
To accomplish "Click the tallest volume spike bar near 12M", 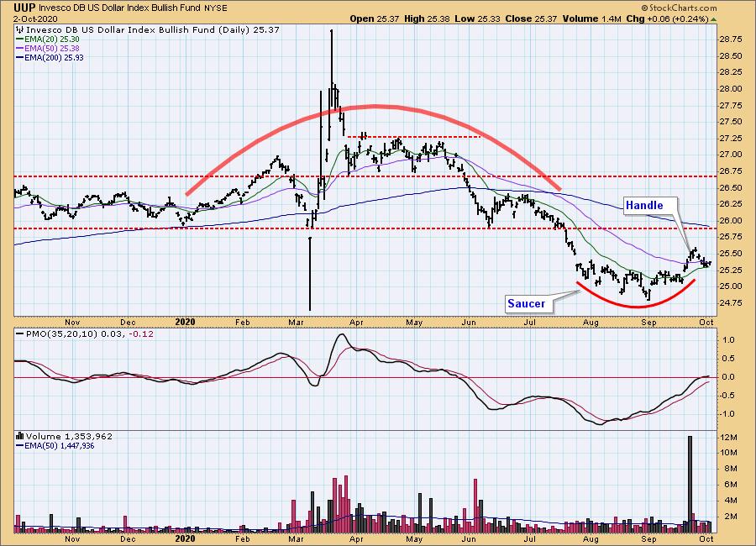I will (x=690, y=485).
